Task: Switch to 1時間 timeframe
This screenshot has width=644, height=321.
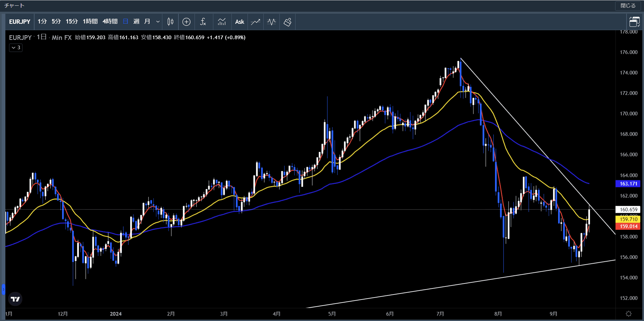Action: tap(90, 21)
